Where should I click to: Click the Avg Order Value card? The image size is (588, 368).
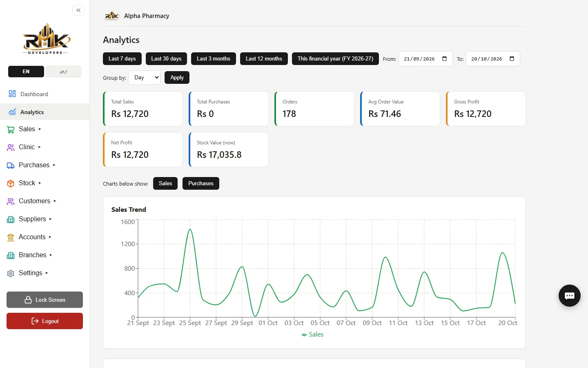click(400, 109)
